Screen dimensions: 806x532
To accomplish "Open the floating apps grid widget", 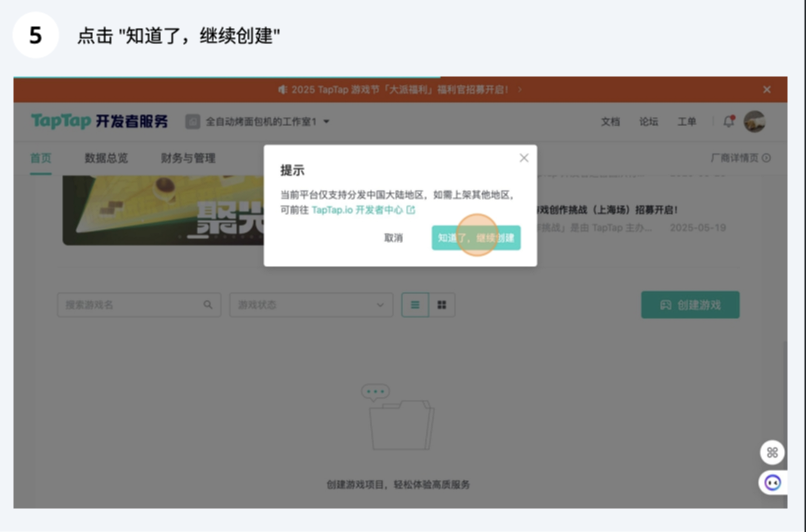I will pos(772,452).
